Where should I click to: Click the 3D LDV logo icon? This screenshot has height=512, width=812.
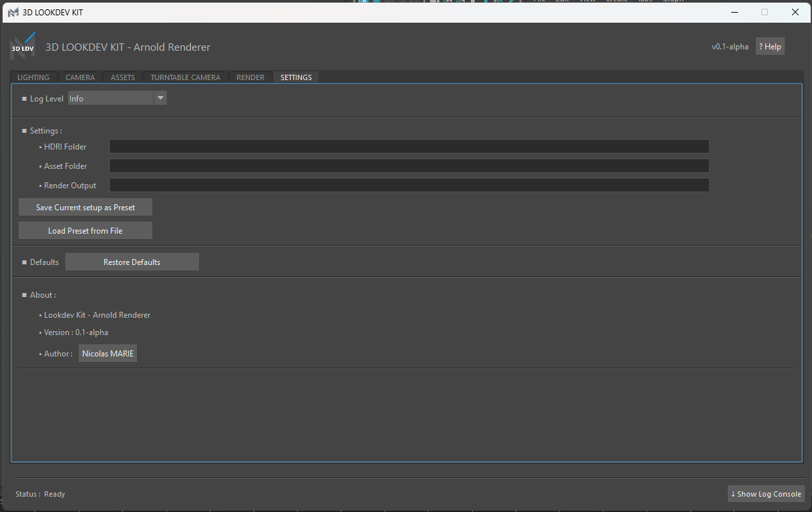(23, 47)
